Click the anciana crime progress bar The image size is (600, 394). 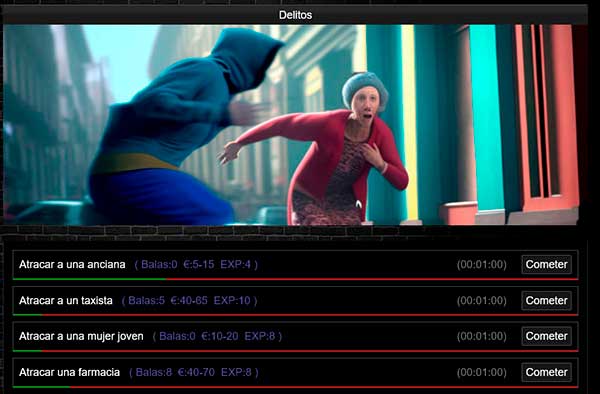click(x=295, y=279)
